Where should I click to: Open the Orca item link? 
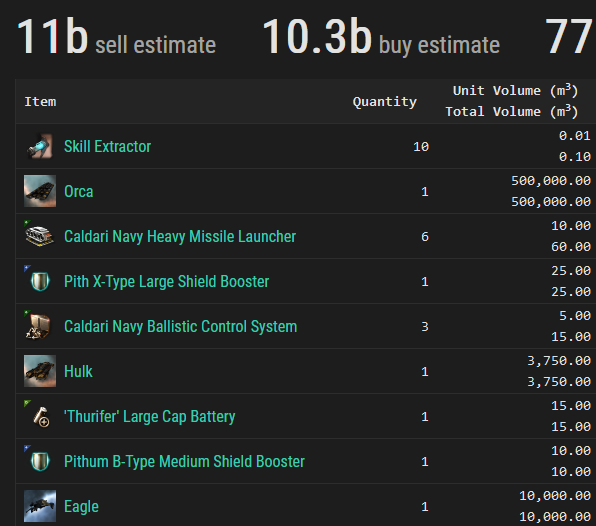point(79,191)
